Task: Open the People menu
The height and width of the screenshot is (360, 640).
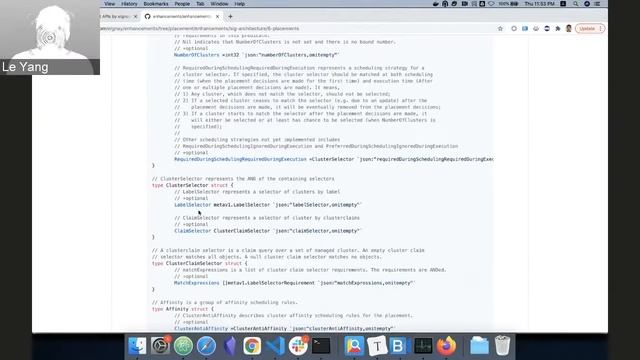Action: click(x=182, y=4)
